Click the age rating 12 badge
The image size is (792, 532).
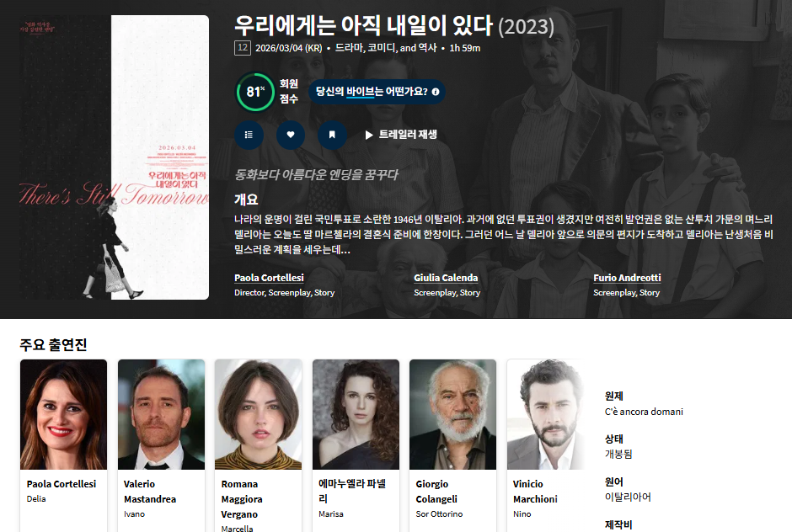[x=242, y=48]
